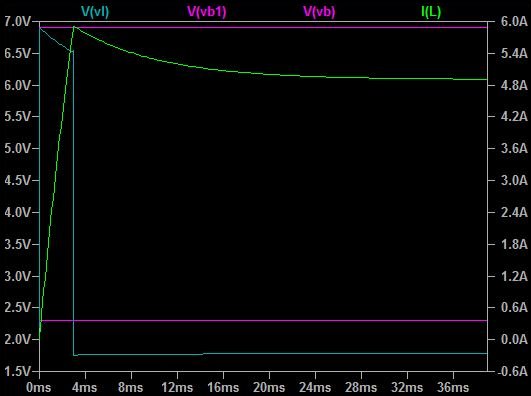This screenshot has height=396, width=531.
Task: Click the 1.2A right axis label
Action: (514, 276)
